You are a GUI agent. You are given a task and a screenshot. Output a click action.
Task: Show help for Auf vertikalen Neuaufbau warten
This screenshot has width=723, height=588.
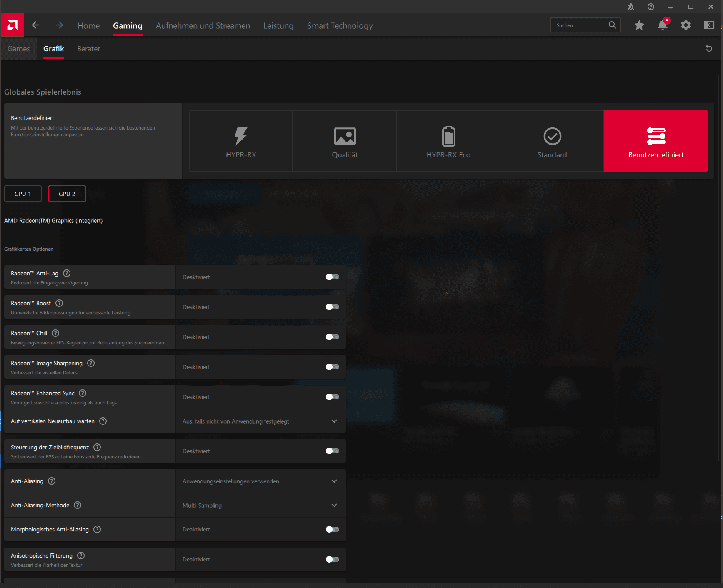pos(103,421)
